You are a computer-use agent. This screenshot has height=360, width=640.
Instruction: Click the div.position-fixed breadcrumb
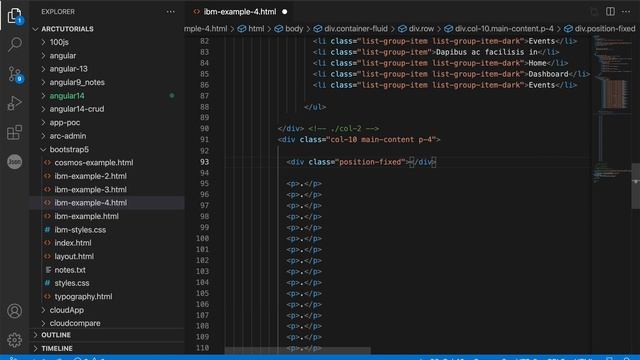[600, 29]
